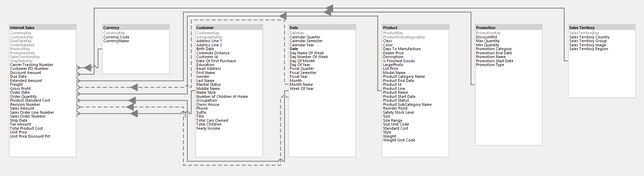
Task: Select the Gross Profit field
Action: point(20,89)
